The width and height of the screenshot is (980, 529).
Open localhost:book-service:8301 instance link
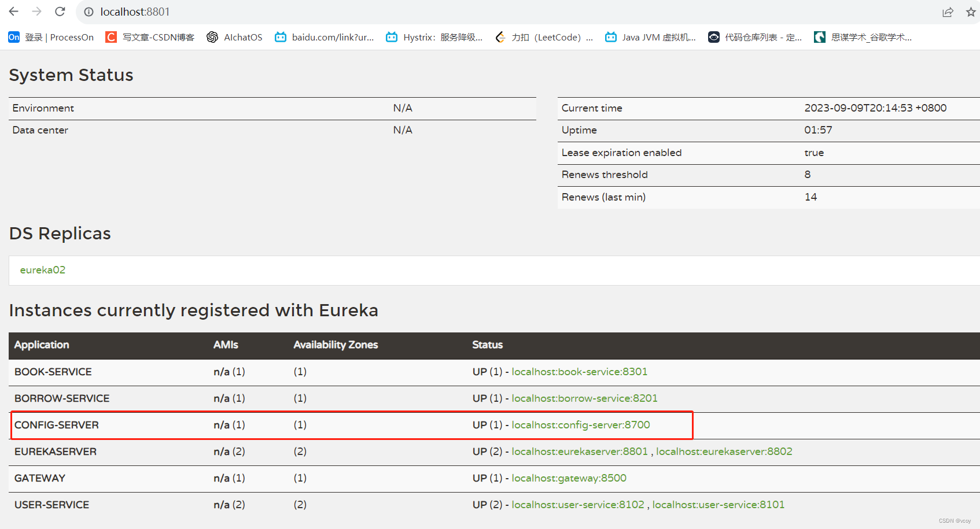click(x=580, y=372)
